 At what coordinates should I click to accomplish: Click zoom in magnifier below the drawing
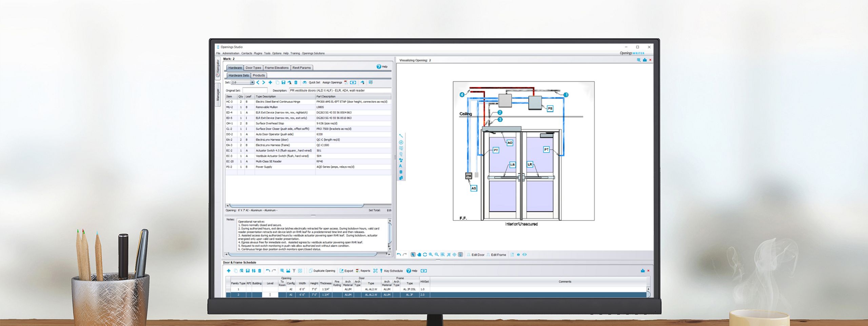(x=431, y=255)
